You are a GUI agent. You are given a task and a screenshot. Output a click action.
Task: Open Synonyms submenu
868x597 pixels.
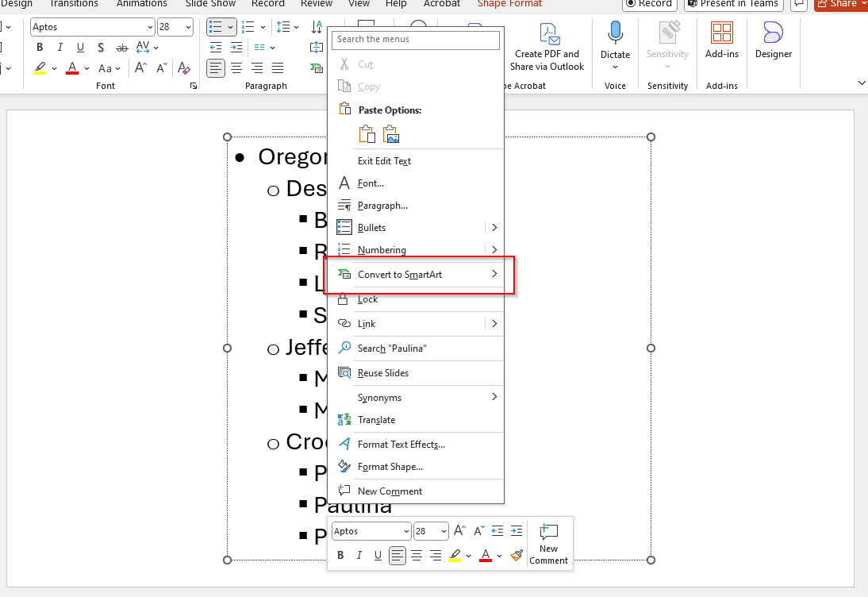pyautogui.click(x=416, y=398)
